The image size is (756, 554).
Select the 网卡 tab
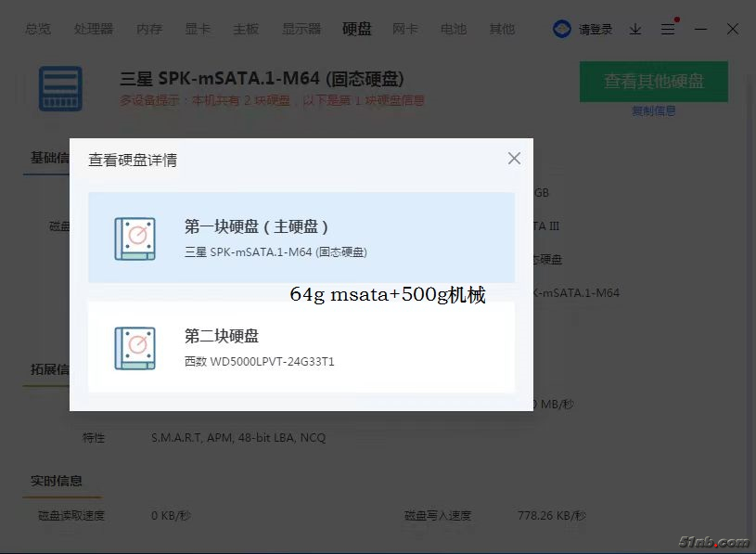tap(405, 29)
